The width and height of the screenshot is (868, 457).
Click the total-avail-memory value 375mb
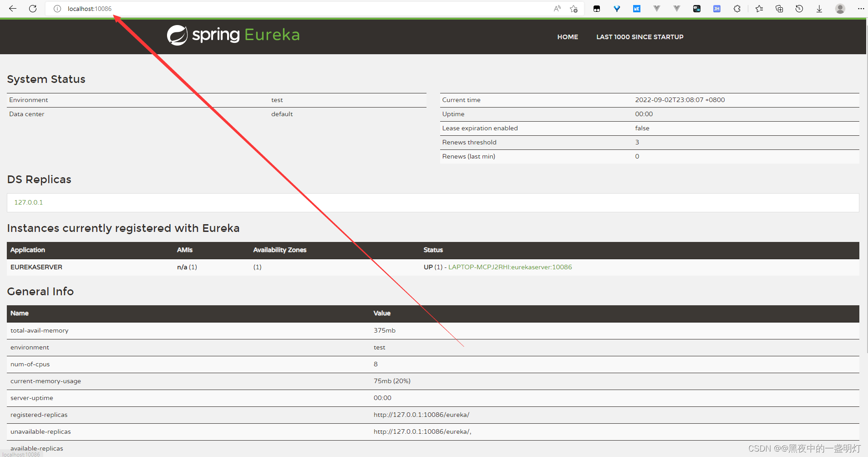pyautogui.click(x=385, y=330)
